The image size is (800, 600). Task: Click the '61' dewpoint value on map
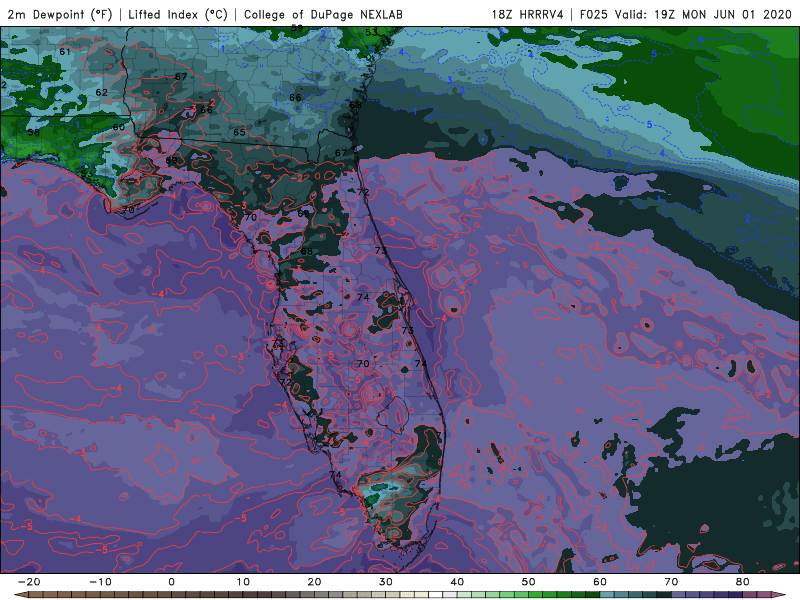[x=65, y=52]
